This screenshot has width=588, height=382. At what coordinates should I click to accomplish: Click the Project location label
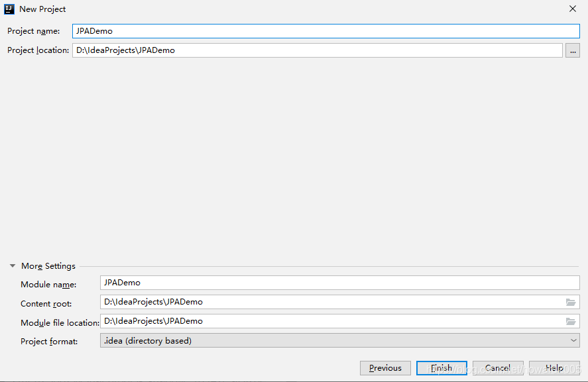38,50
